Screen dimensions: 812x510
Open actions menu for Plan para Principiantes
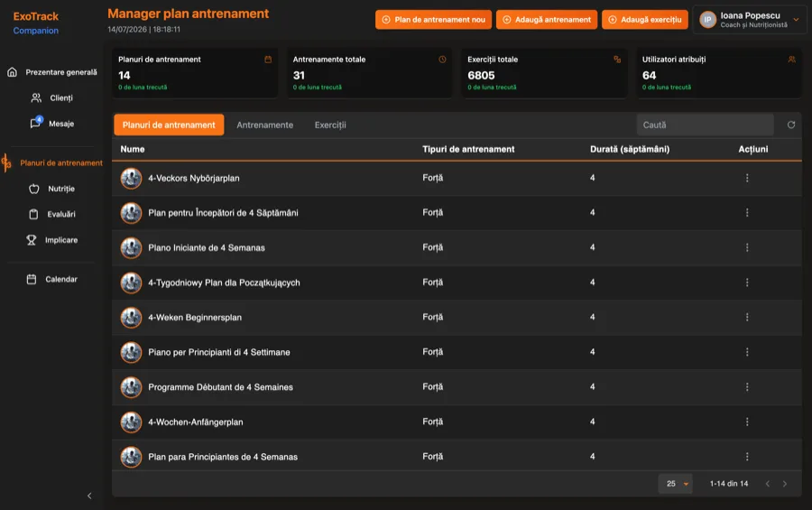tap(747, 457)
